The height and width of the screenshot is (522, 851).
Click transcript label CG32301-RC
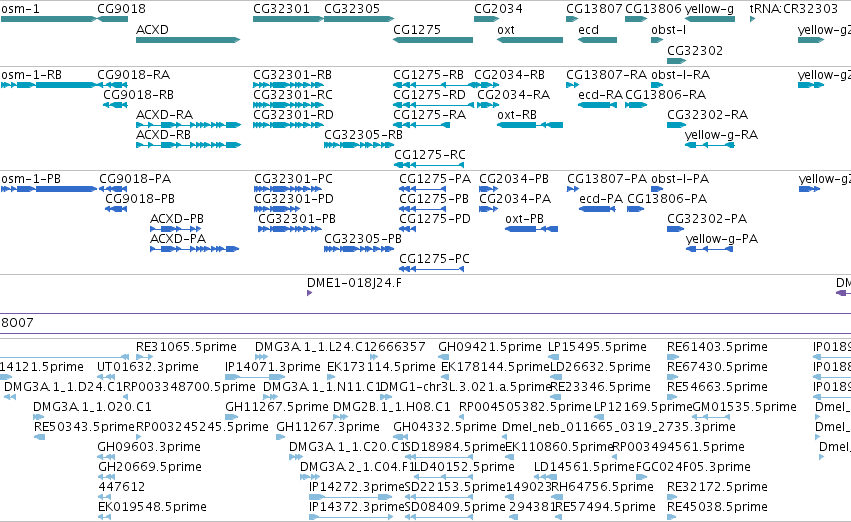click(x=293, y=95)
